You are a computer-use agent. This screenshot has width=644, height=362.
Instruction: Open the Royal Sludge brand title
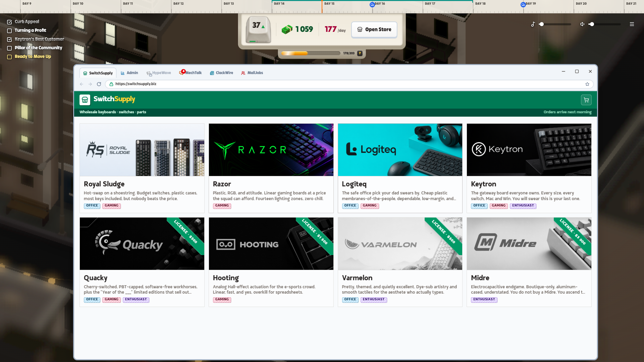tap(104, 184)
